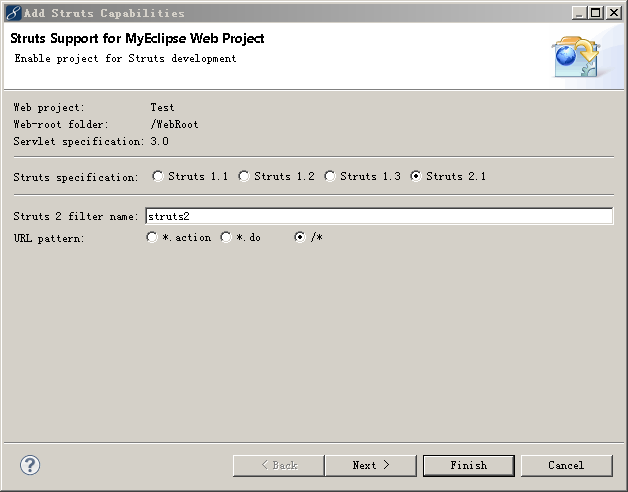Click the Add Struts Capabilities title bar
This screenshot has height=492, width=628.
[300, 13]
